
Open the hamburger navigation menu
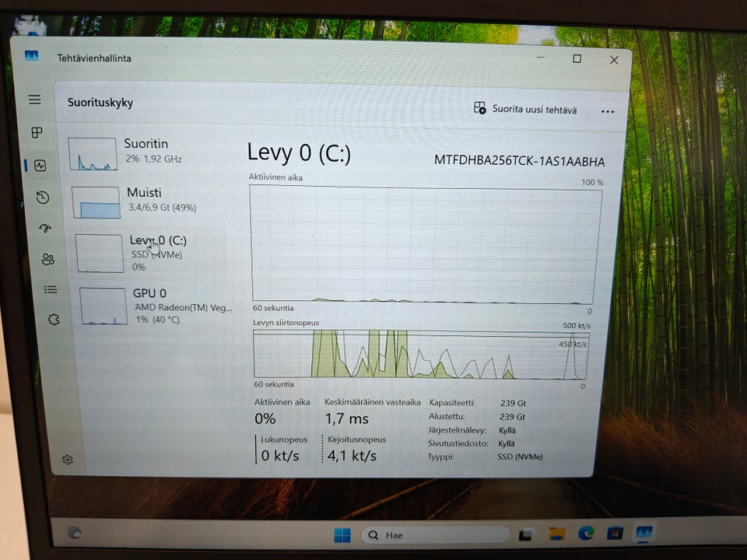click(34, 100)
